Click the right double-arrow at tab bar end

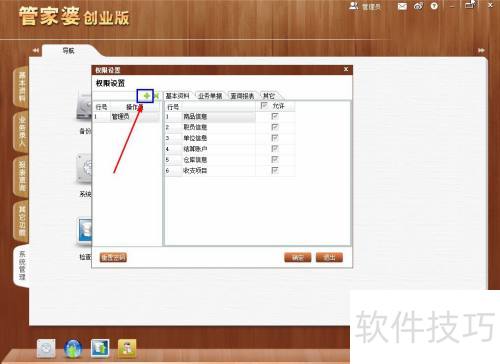[x=481, y=50]
